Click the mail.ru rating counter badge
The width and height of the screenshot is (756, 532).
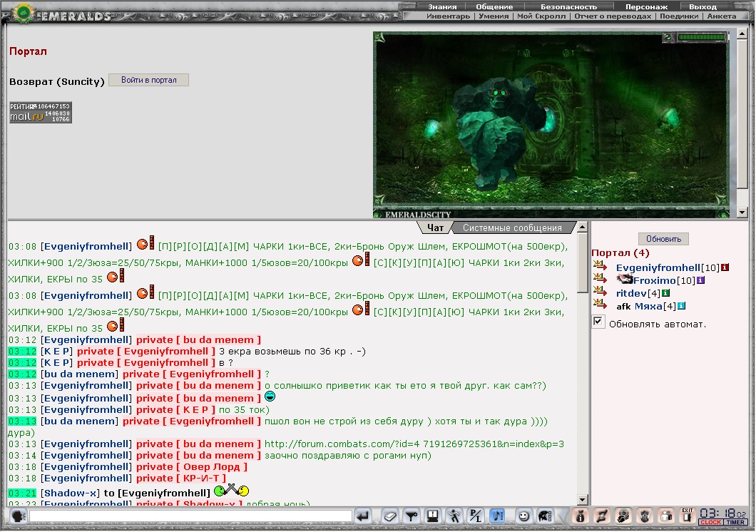pyautogui.click(x=41, y=112)
